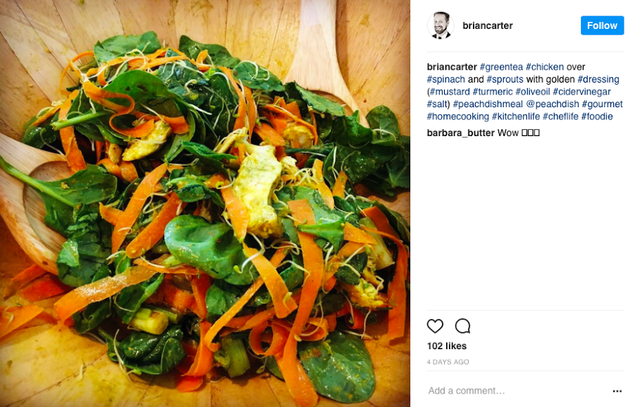The height and width of the screenshot is (407, 640).
Task: Open the three-dot more options menu
Action: 617,391
